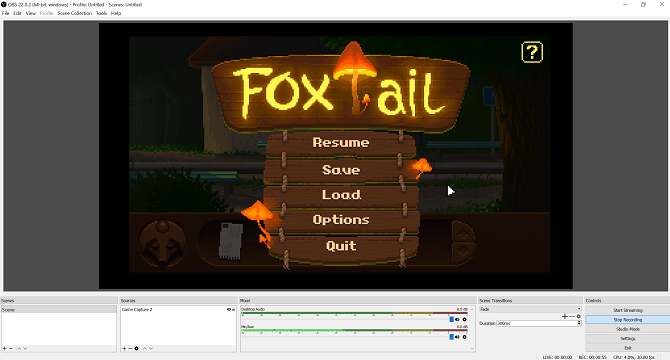Open the Profile menu
Image resolution: width=670 pixels, height=360 pixels.
coord(46,13)
